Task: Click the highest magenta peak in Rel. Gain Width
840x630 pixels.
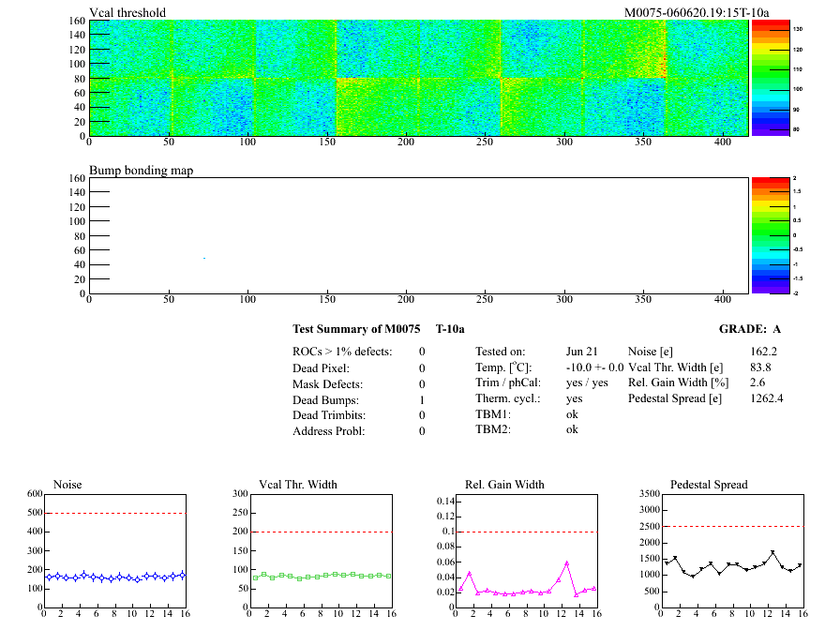Action: coord(567,562)
